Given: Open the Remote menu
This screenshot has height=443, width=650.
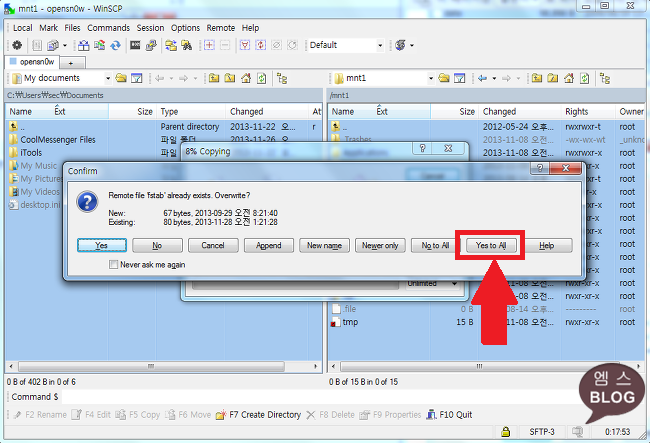Looking at the screenshot, I should click(x=221, y=28).
